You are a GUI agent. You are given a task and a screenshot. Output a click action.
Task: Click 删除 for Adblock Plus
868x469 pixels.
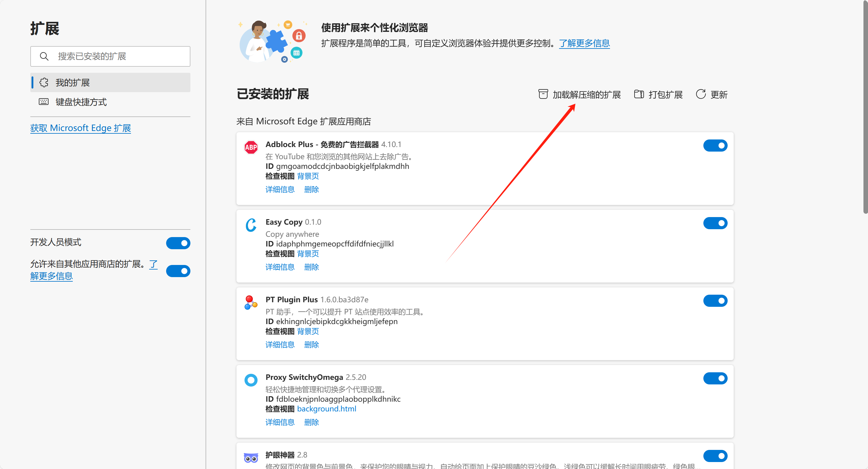tap(311, 189)
